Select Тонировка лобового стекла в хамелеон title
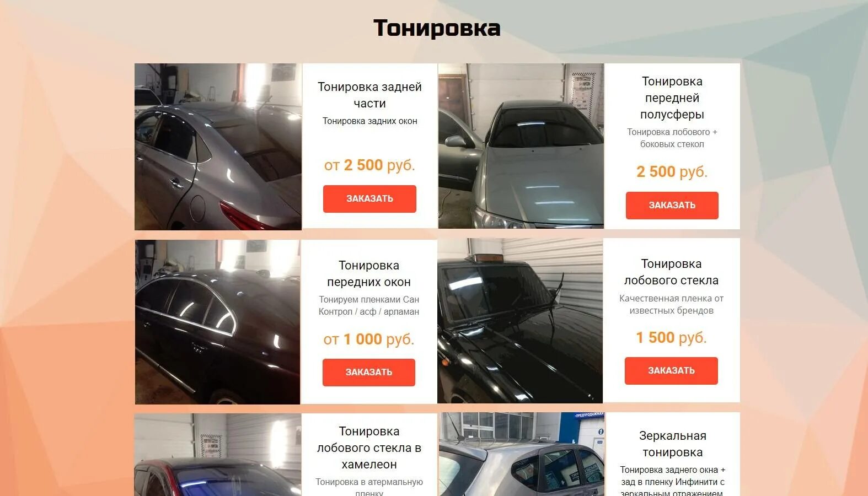 point(369,448)
